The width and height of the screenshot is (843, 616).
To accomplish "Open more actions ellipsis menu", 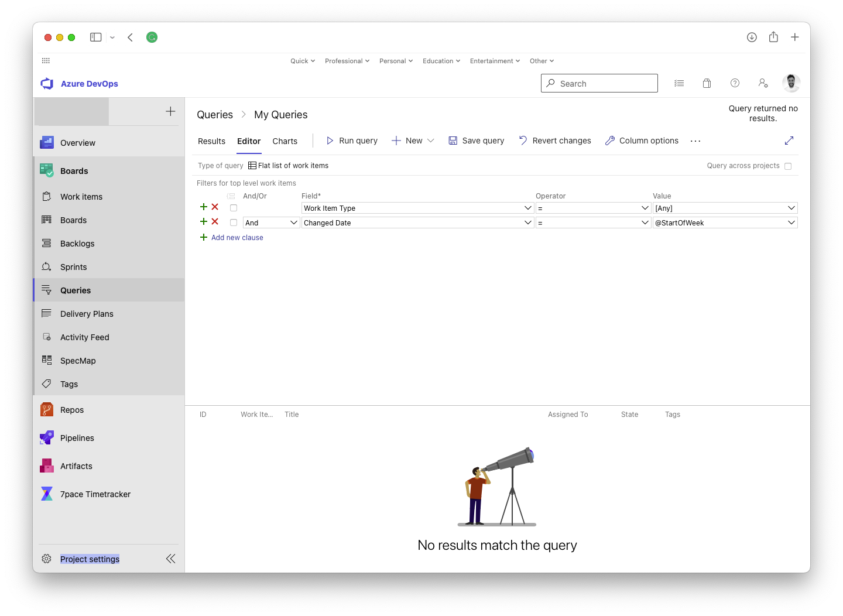I will (x=695, y=141).
